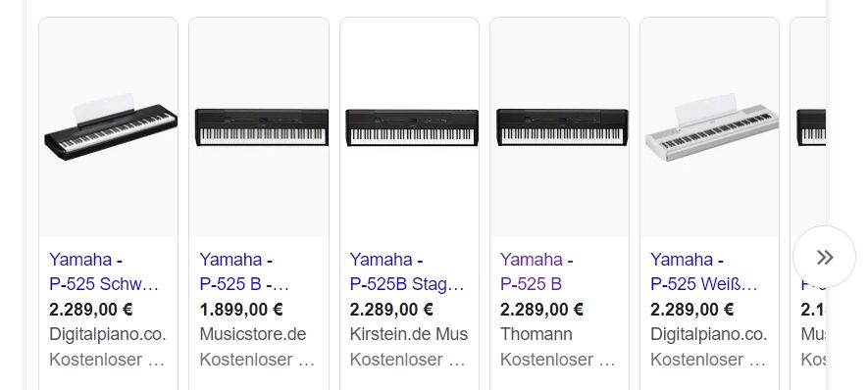Open the Yamaha P-525B Stag… product link
Image resolution: width=868 pixels, height=390 pixels.
coord(407,271)
